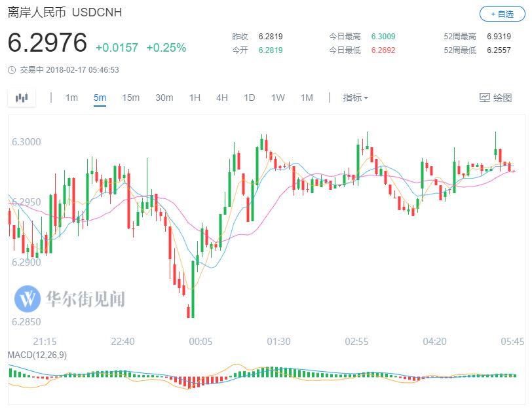Viewport: 532px width, 413px height.
Task: Select the 1M monthly timeframe
Action: 307,98
